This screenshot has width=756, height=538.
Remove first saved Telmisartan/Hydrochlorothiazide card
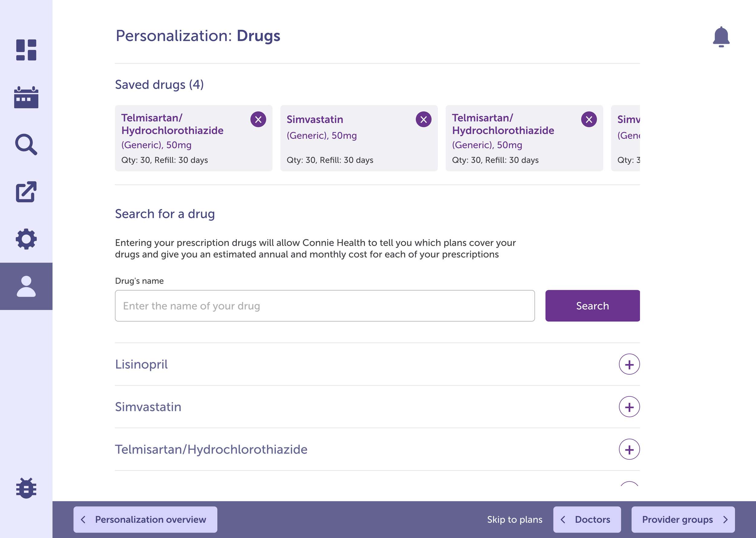[258, 120]
